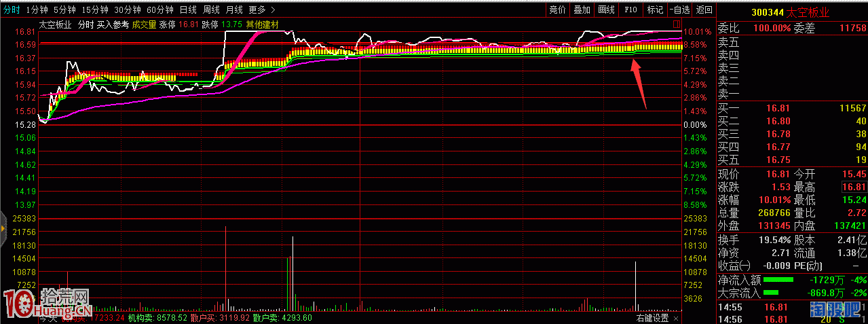The height and width of the screenshot is (324, 868).
Task: Open the 右键设置 settings option
Action: pos(652,318)
